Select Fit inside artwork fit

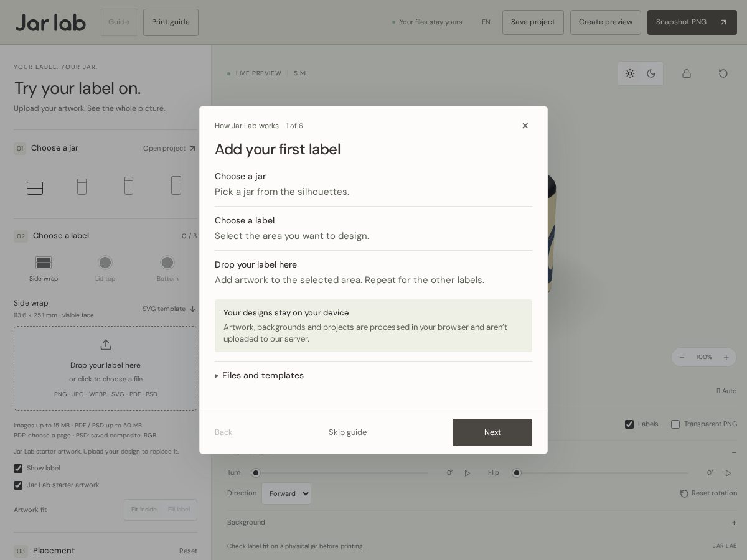click(144, 510)
